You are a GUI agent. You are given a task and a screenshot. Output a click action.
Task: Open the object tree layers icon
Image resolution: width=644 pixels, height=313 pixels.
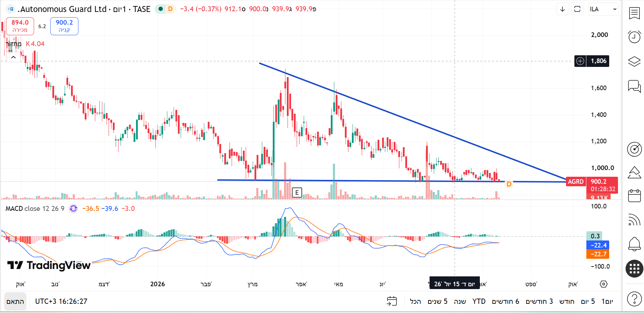pos(634,62)
